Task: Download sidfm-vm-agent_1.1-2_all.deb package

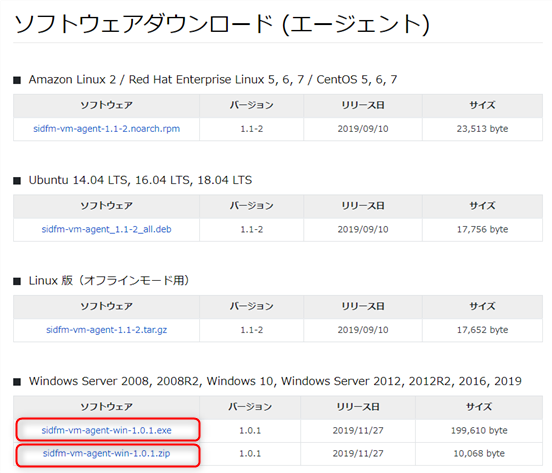Action: [x=107, y=229]
